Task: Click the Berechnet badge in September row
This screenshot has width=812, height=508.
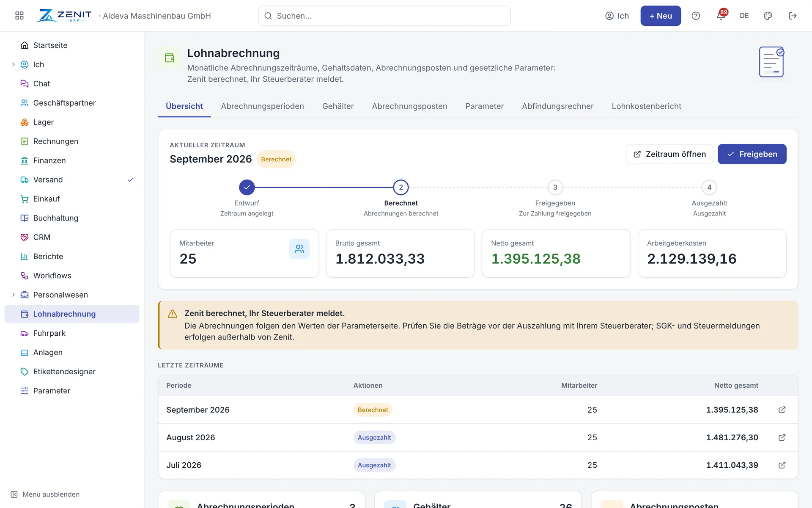Action: coord(373,410)
